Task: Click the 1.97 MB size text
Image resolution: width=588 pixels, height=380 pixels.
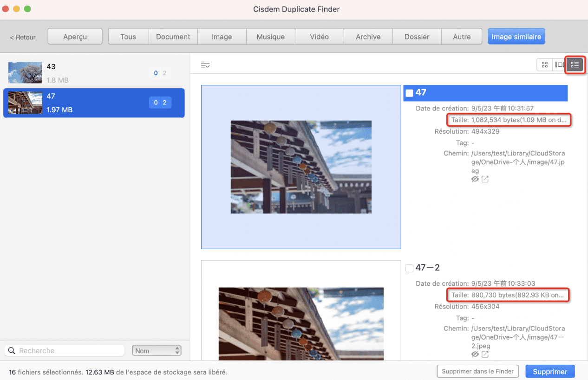Action: click(59, 110)
